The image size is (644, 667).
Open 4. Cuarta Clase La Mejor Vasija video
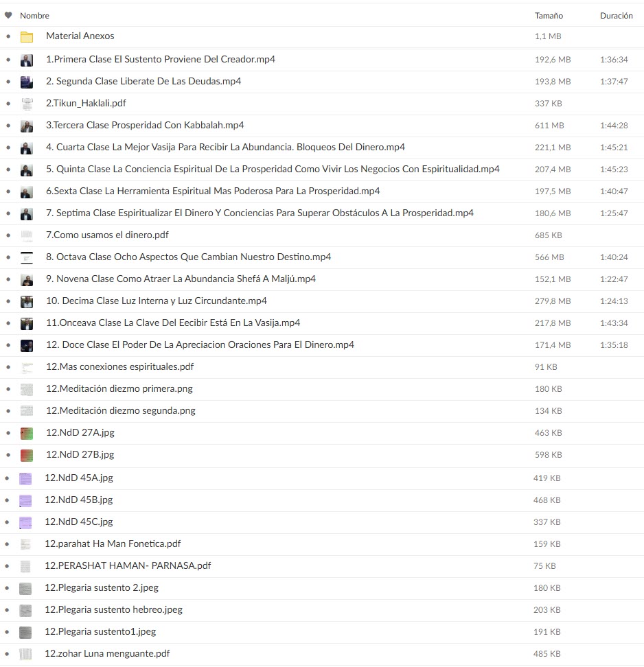(x=226, y=147)
